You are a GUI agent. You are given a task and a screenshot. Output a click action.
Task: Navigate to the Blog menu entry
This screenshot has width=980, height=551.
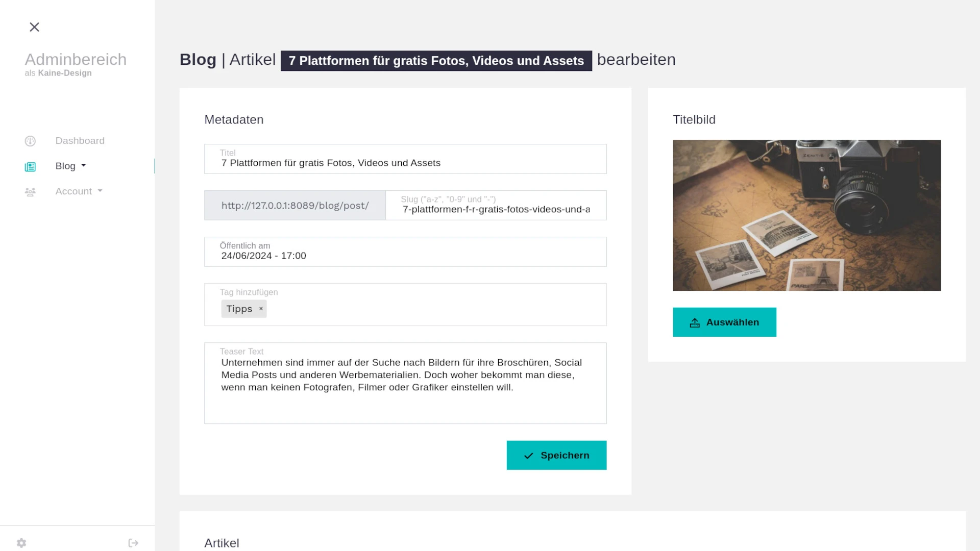pyautogui.click(x=65, y=166)
